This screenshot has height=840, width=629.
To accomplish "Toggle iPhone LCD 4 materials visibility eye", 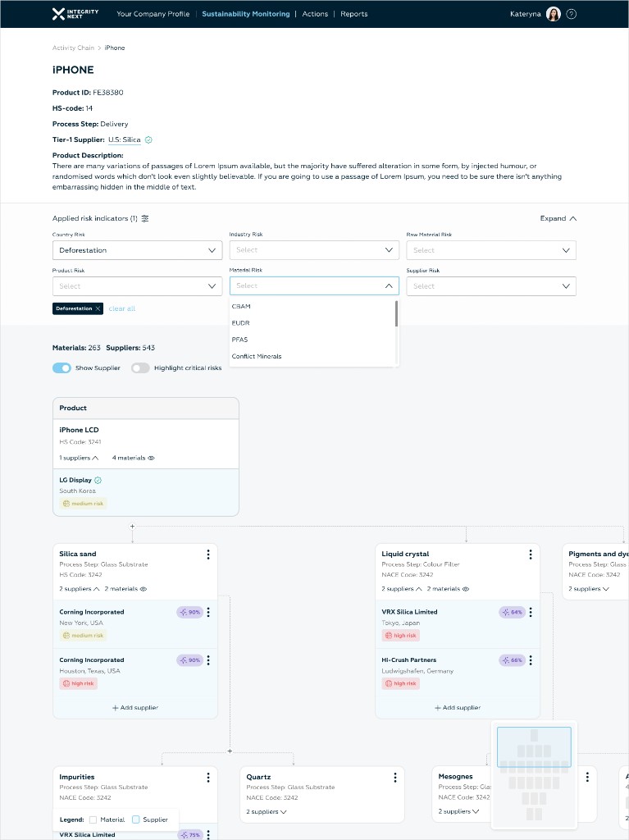I will click(x=151, y=458).
